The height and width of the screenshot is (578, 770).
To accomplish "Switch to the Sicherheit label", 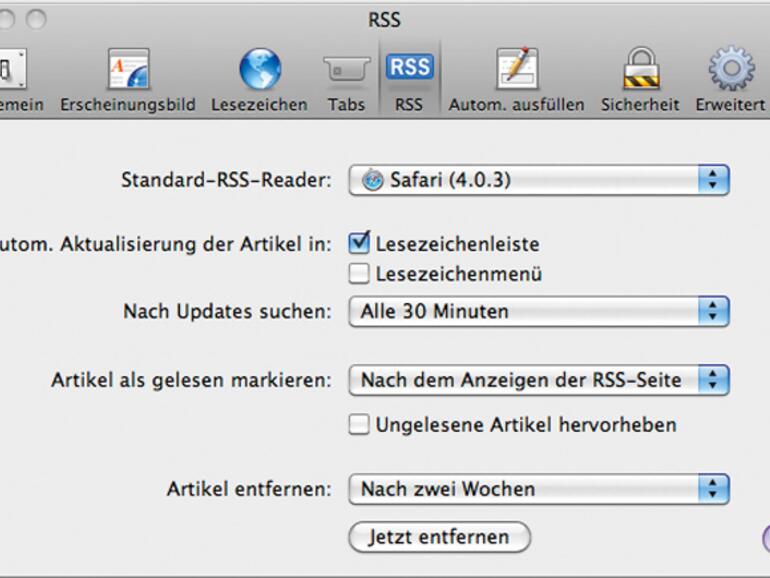I will tap(640, 105).
